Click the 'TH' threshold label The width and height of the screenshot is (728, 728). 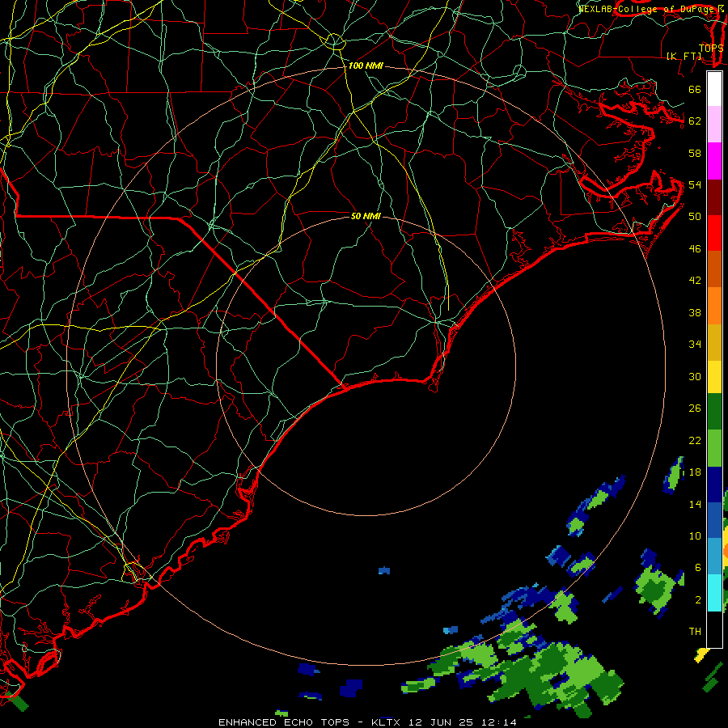(695, 632)
